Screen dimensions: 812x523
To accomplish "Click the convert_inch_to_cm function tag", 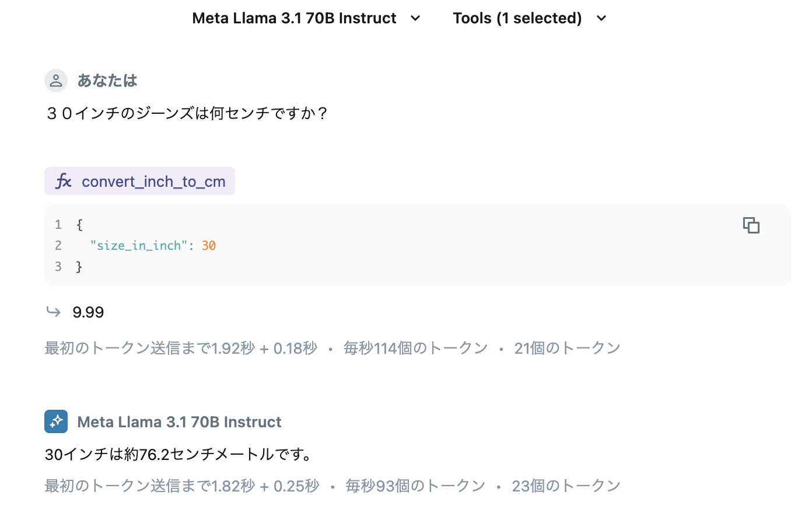I will 139,181.
